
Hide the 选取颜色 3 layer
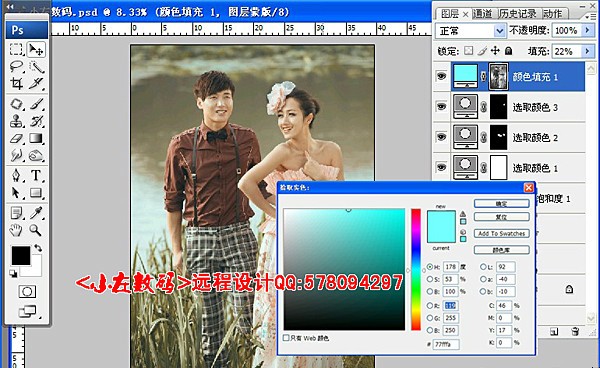point(441,106)
